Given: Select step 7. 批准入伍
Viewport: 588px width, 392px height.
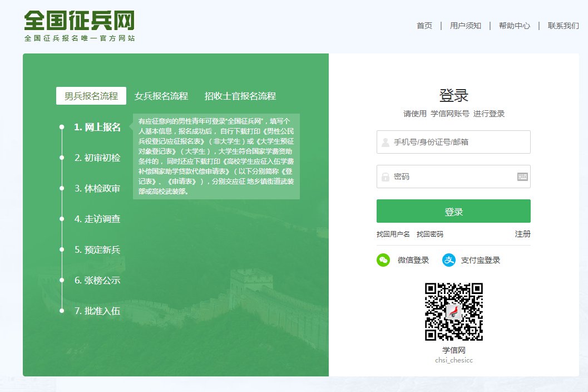Looking at the screenshot, I should (x=97, y=311).
